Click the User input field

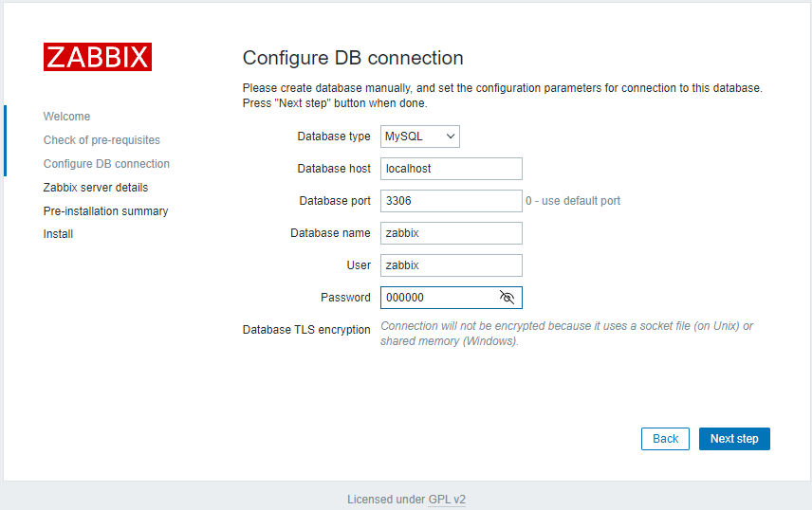[451, 265]
